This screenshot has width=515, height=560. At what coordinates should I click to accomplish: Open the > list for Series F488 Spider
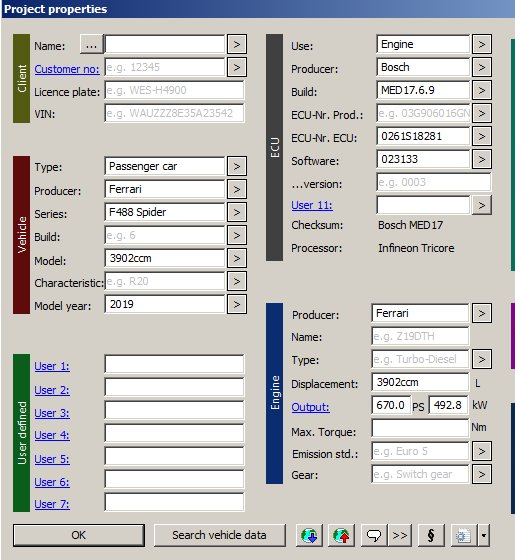click(236, 212)
